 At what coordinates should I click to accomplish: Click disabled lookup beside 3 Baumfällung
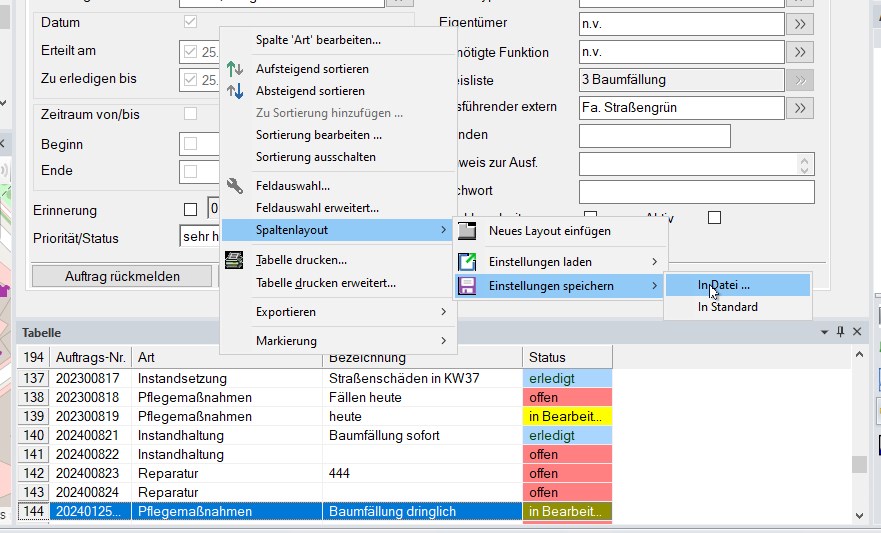coord(800,80)
